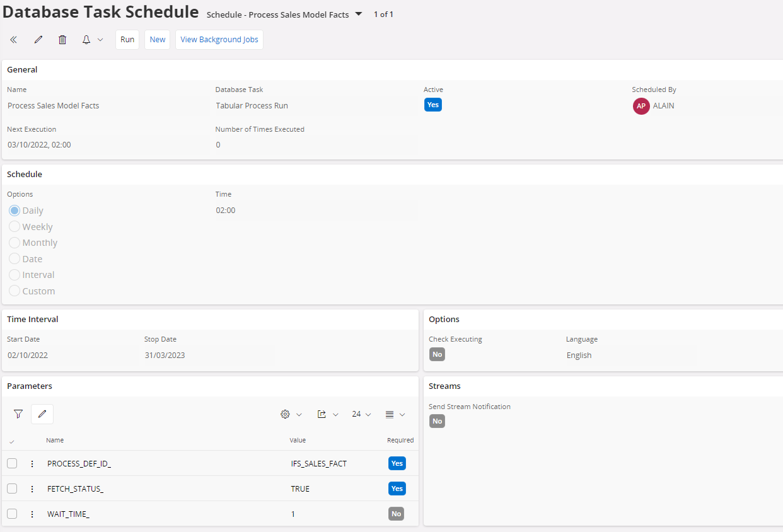Select the edit pencil toolbar icon
Screen dimensions: 783x532
(38, 39)
